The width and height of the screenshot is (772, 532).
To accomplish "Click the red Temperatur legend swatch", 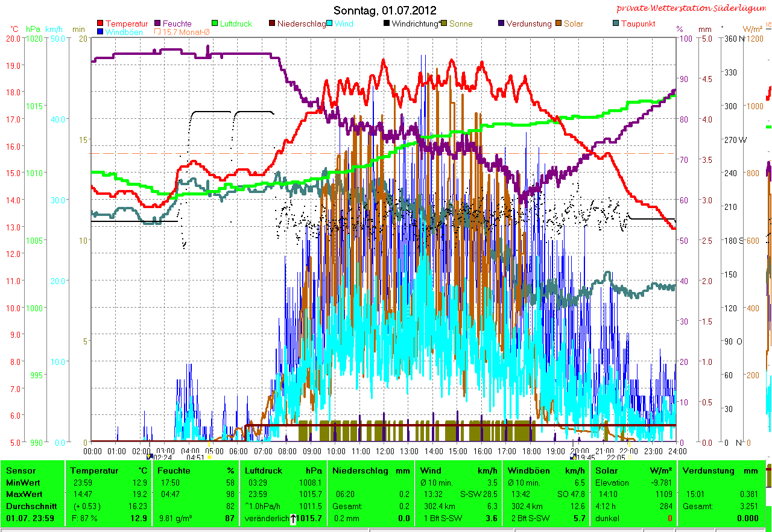I will click(x=100, y=24).
